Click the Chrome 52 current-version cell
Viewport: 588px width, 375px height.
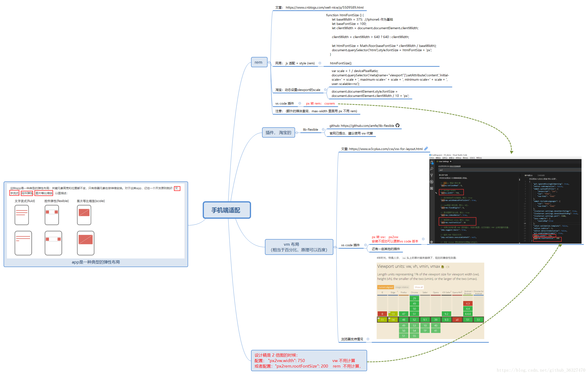click(x=414, y=320)
